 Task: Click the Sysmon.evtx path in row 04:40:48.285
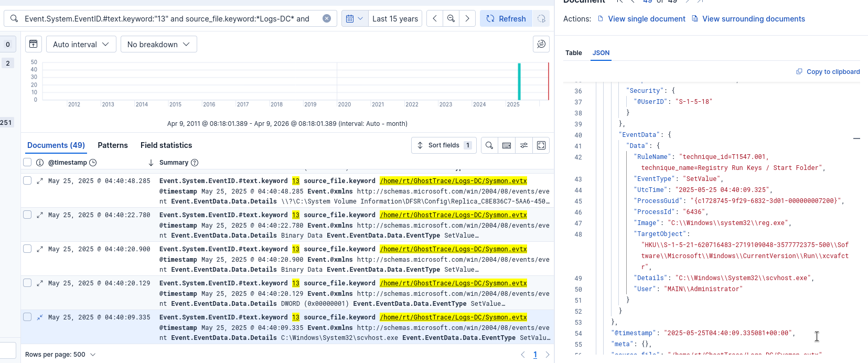(453, 181)
